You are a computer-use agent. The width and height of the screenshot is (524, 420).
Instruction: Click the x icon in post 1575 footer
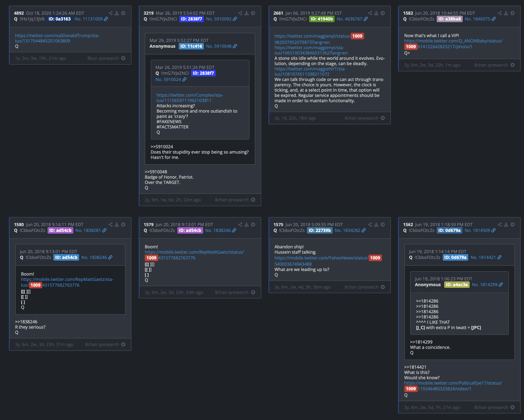click(x=383, y=287)
